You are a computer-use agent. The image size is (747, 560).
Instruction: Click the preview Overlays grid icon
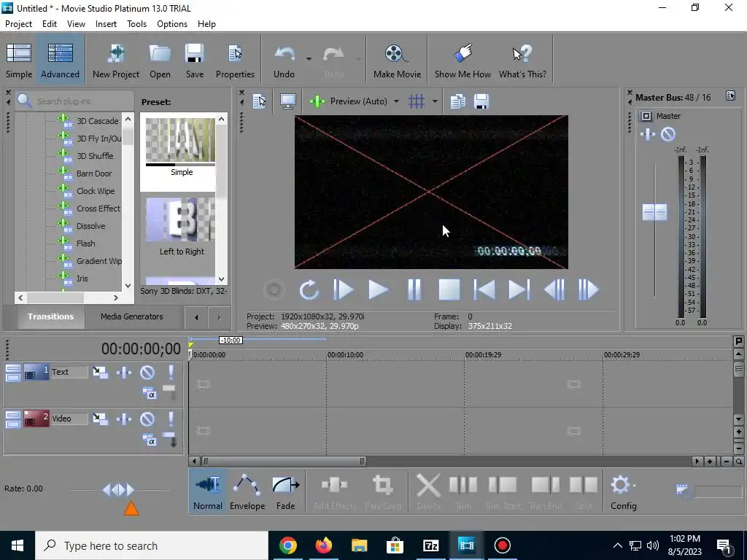click(x=417, y=101)
